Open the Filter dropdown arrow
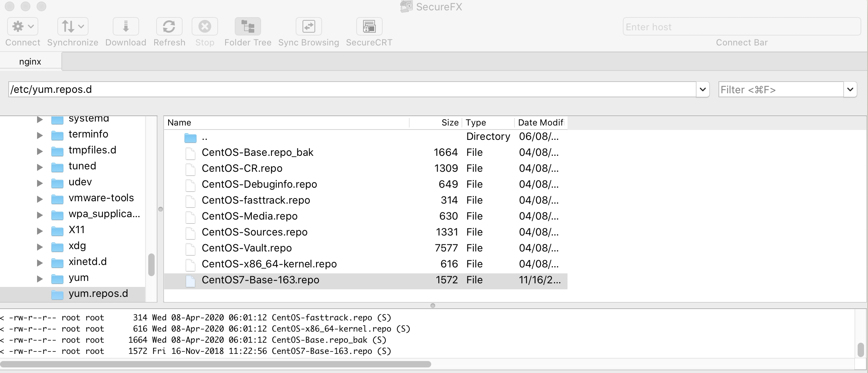The height and width of the screenshot is (373, 868). [850, 89]
